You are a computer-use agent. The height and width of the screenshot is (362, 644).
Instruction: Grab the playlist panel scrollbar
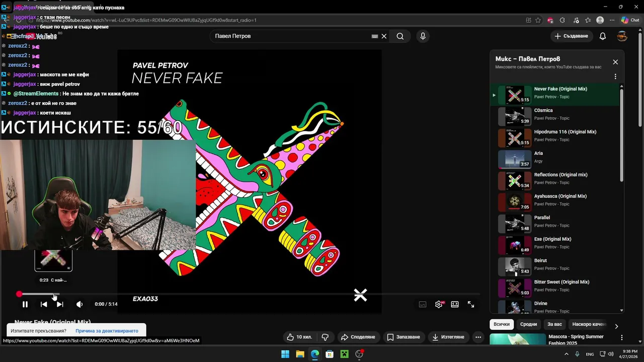[x=622, y=135]
